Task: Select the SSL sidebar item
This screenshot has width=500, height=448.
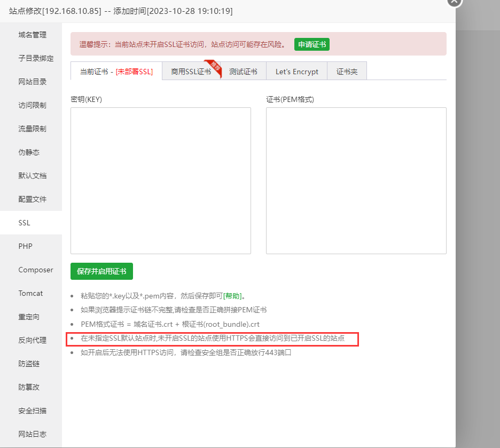Action: 31,223
